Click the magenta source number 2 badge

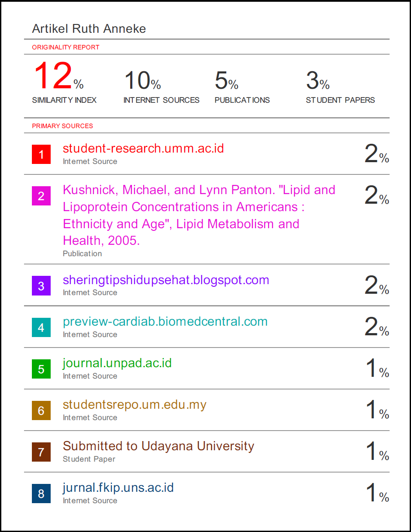(41, 195)
